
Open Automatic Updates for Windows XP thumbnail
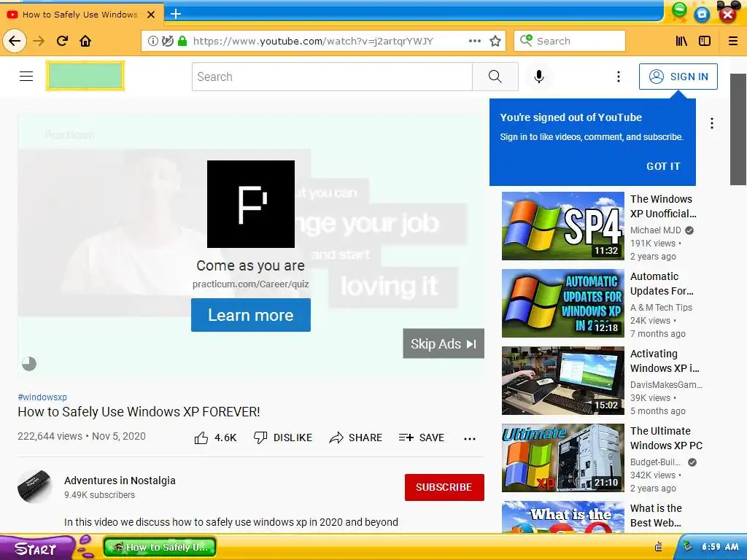pyautogui.click(x=562, y=303)
